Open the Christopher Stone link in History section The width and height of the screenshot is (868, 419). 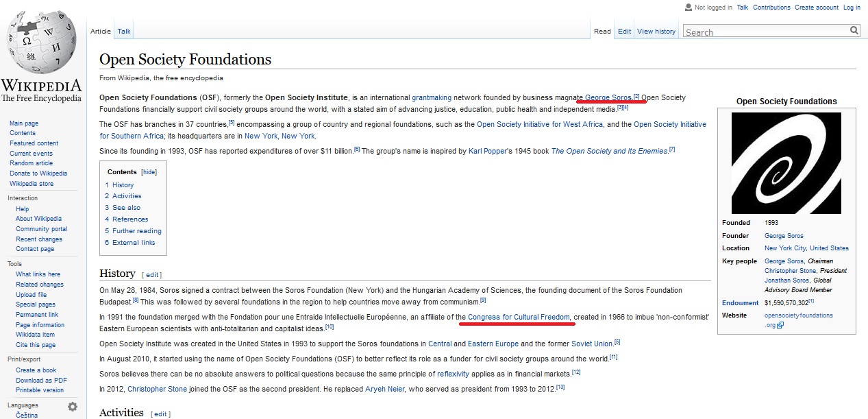pyautogui.click(x=156, y=389)
